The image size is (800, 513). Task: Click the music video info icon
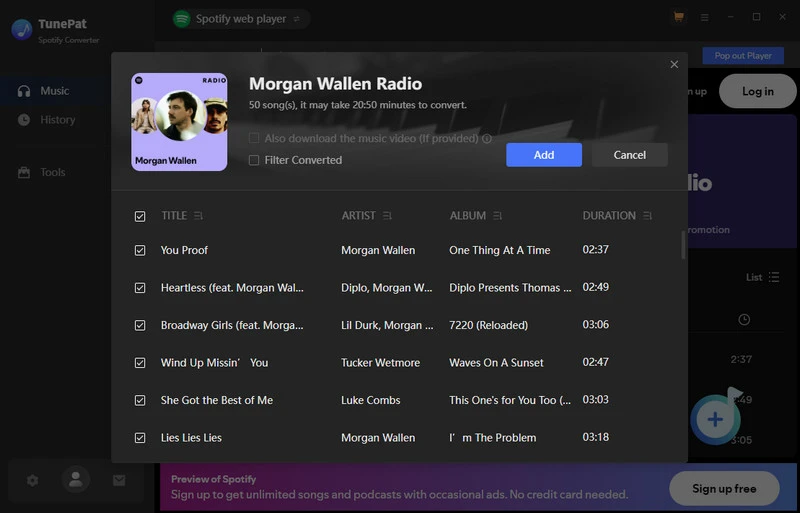[487, 138]
